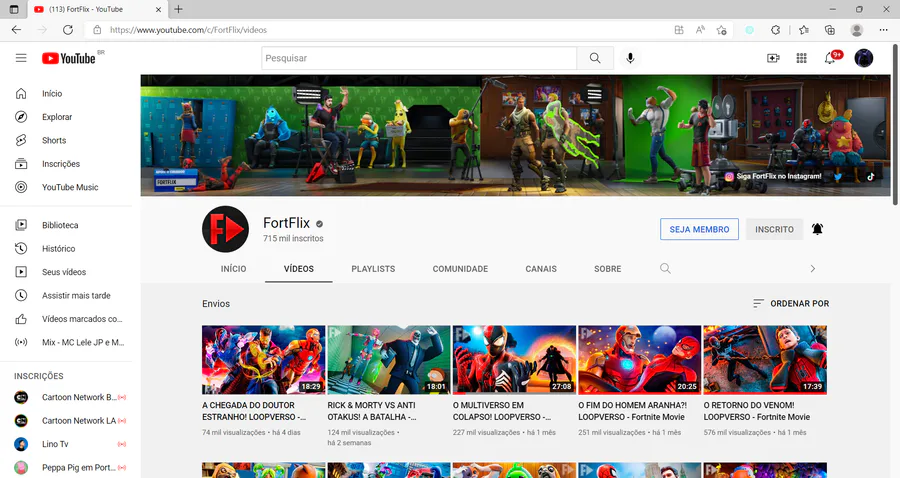
Task: Open the notifications bell in header
Action: coord(830,58)
